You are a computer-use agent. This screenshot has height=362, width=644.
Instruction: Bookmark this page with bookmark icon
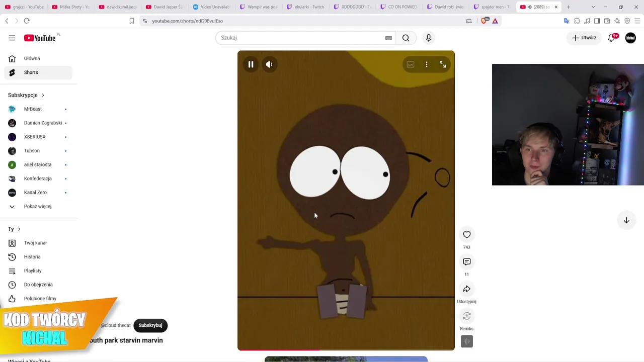(132, 21)
